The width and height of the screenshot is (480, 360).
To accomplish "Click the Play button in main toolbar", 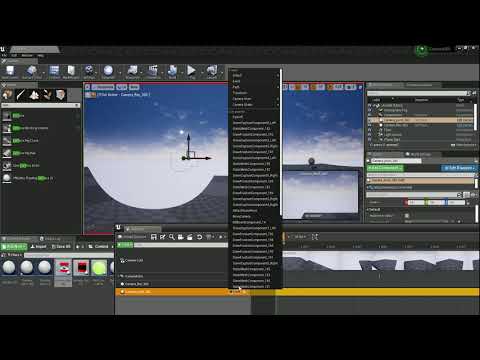I will tap(191, 72).
